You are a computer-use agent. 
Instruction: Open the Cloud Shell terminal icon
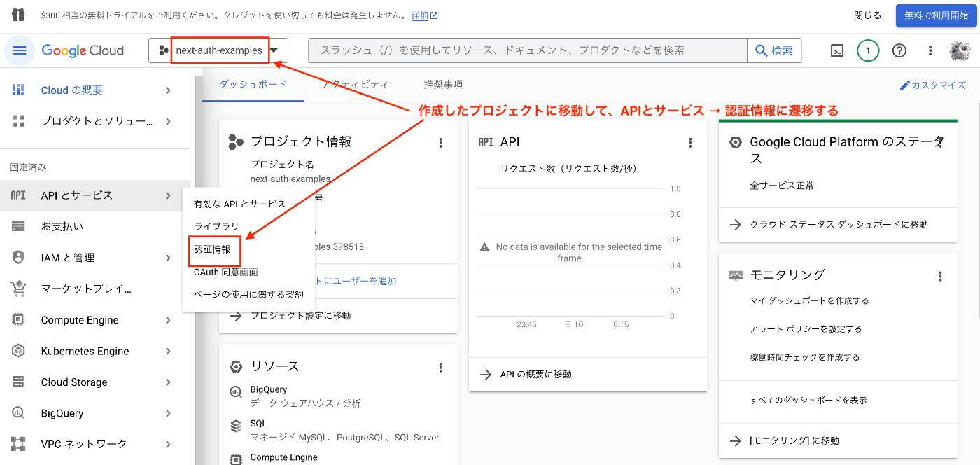coord(836,50)
